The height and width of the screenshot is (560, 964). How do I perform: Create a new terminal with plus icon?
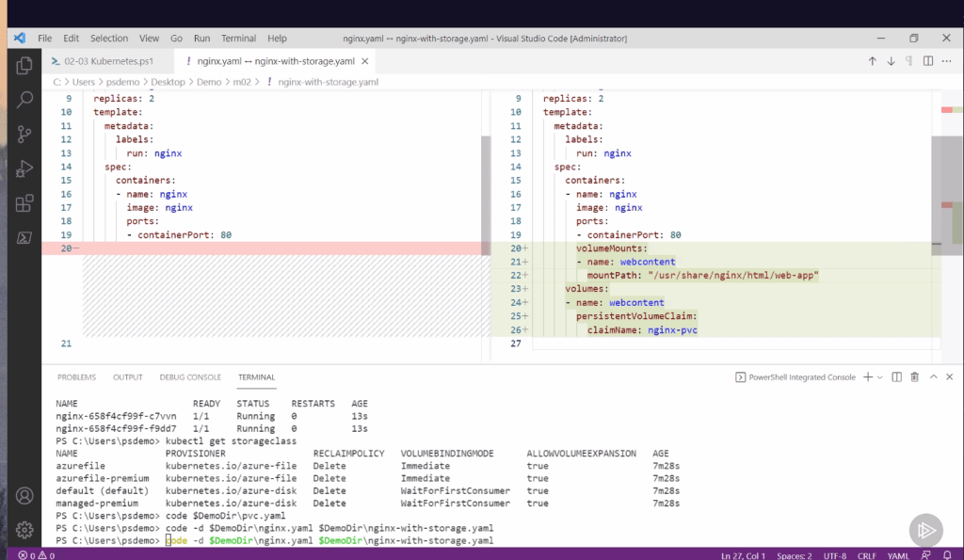(x=868, y=376)
